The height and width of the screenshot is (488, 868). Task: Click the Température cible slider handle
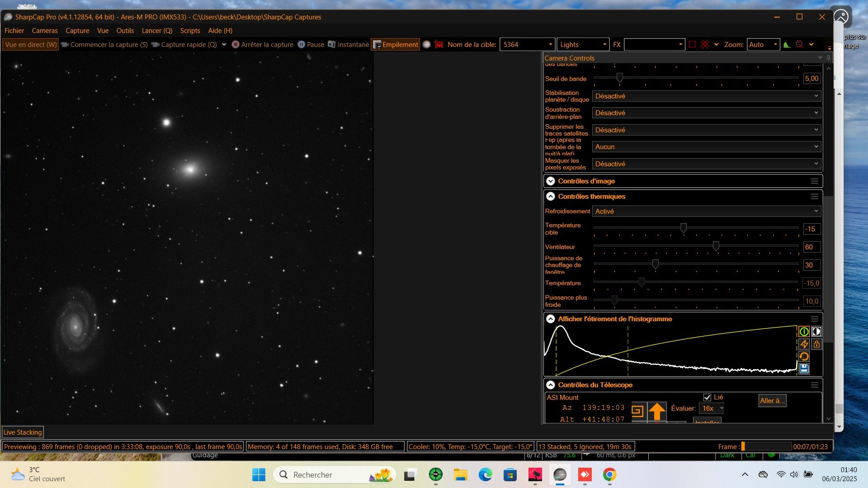coord(684,228)
